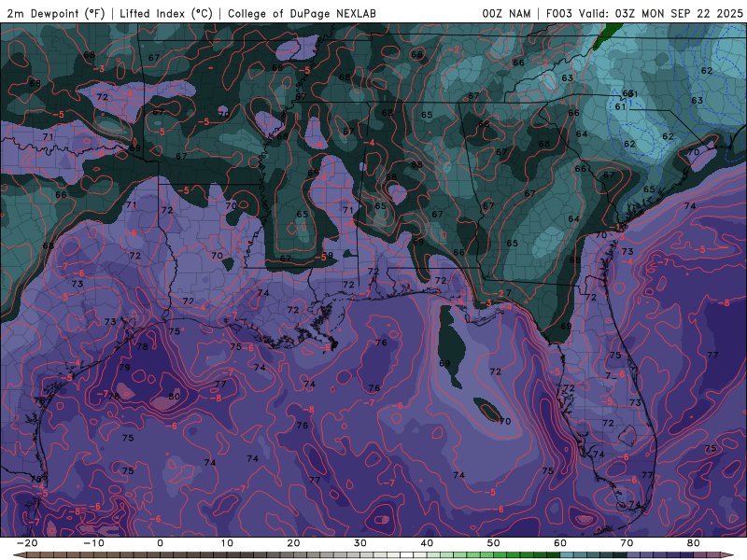Viewport: 747px width, 560px height.
Task: Click the 10 label on the color scale
Action: [x=227, y=543]
